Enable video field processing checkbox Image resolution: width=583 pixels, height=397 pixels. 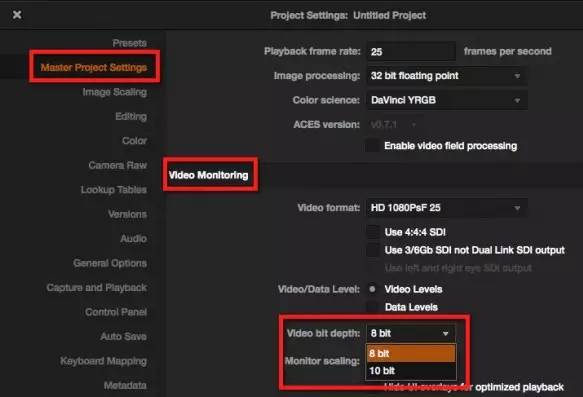(373, 146)
